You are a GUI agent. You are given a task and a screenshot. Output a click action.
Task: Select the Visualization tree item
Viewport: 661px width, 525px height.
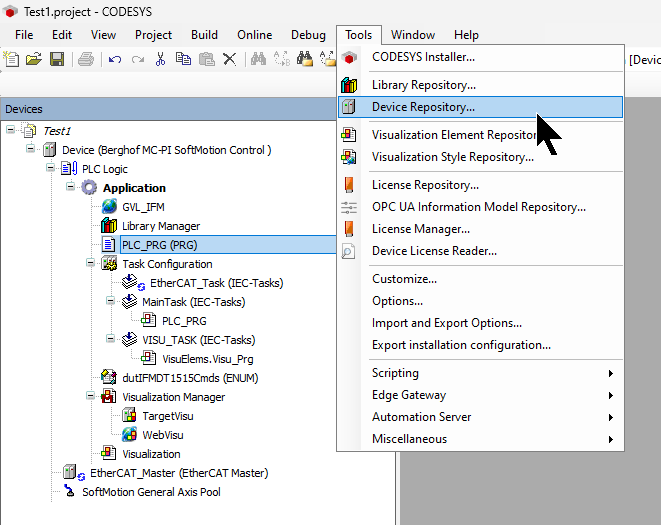[x=151, y=454]
